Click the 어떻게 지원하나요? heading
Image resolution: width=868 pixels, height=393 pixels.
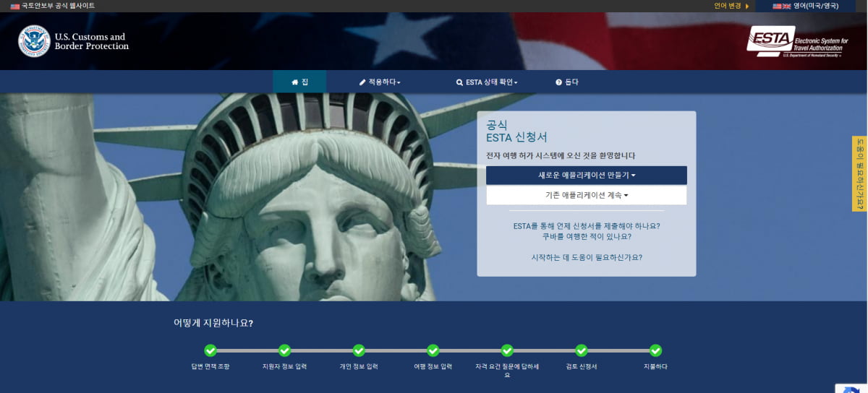213,323
